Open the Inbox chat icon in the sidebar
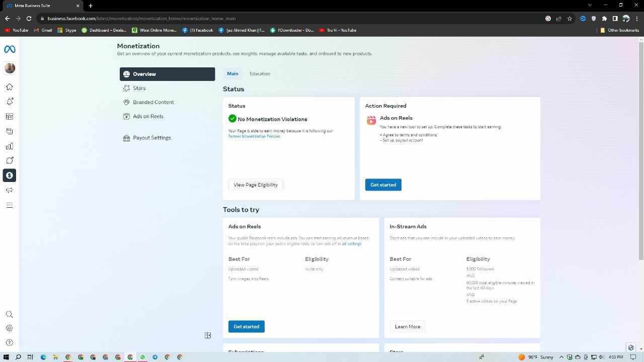The image size is (644, 362). (10, 161)
